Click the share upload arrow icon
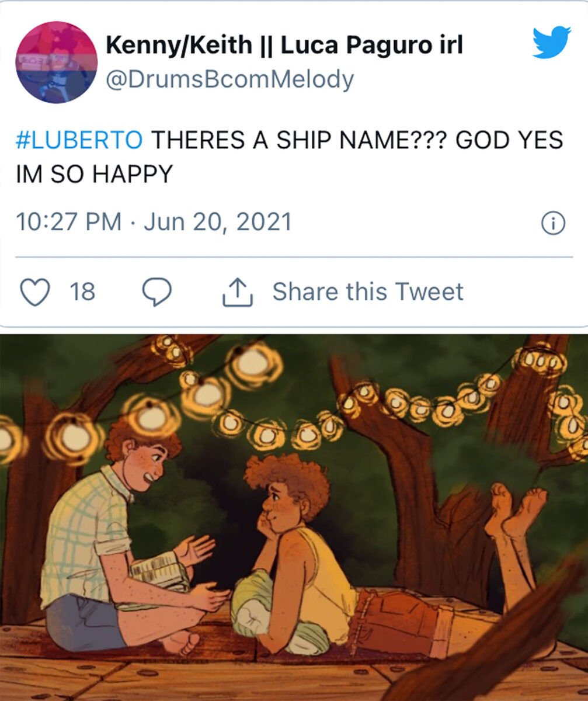Screen dimensions: 588x701 (x=237, y=291)
